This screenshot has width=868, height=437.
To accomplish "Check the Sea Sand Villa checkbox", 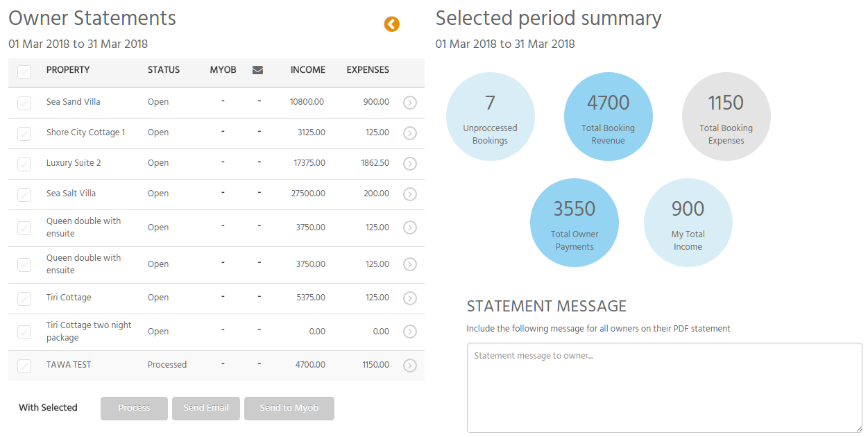I will pos(24,103).
